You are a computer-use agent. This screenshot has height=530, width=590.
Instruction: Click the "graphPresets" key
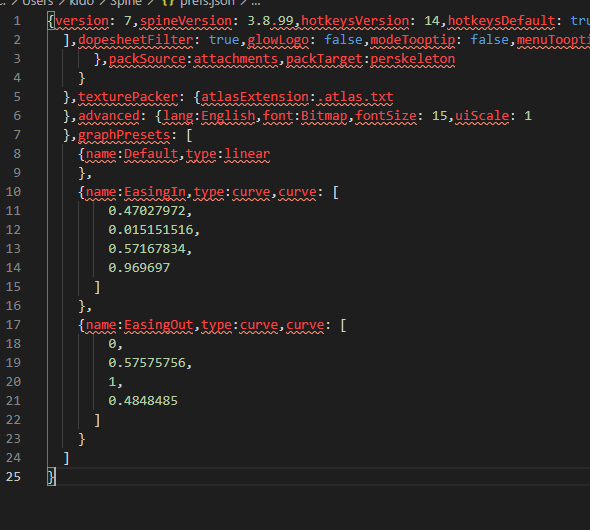pyautogui.click(x=124, y=135)
